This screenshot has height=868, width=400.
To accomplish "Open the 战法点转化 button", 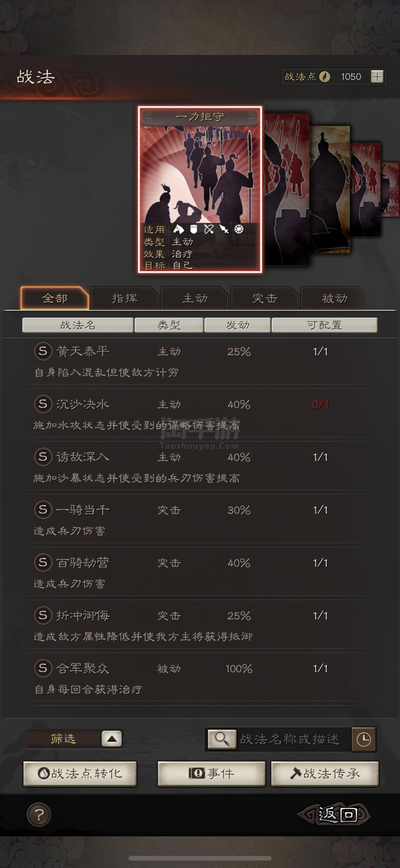I will tap(80, 774).
